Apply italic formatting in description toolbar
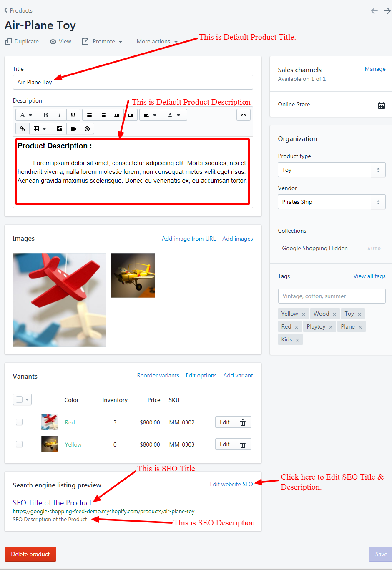Screen dimensions: 392x570 tap(59, 115)
